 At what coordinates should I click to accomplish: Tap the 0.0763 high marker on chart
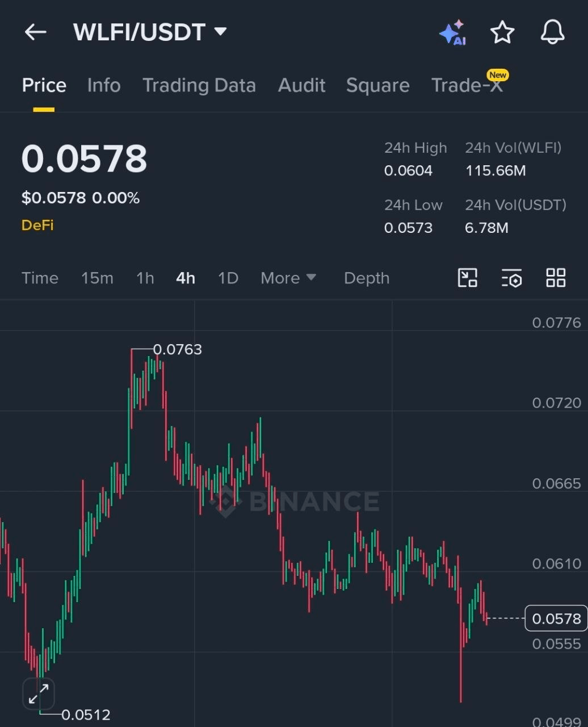[177, 349]
